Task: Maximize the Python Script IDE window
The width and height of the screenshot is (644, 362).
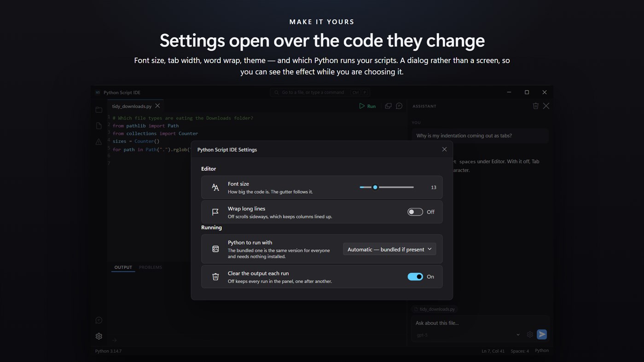Action: [527, 92]
